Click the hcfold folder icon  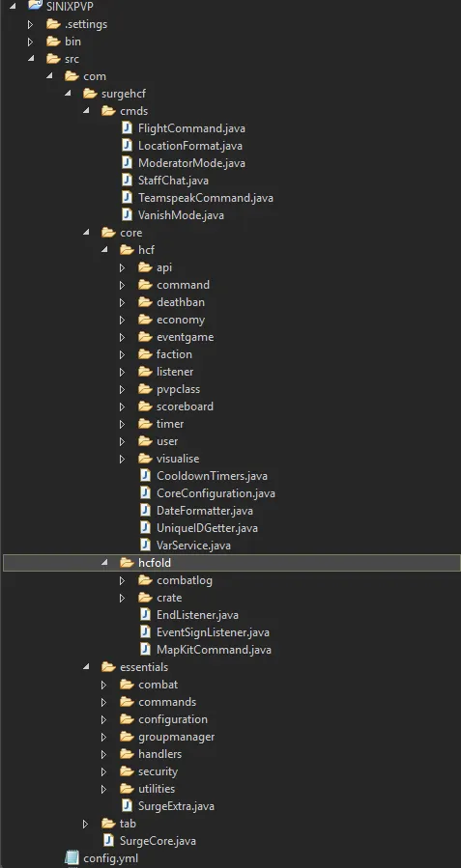(127, 563)
